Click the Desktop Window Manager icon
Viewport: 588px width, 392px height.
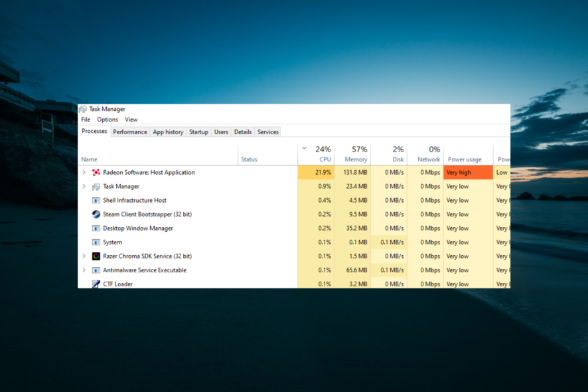click(96, 229)
